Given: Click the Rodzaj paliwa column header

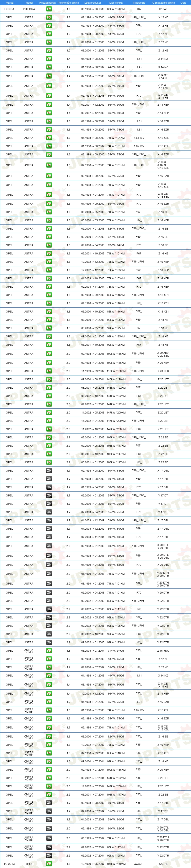Looking at the screenshot, I should point(47,3).
